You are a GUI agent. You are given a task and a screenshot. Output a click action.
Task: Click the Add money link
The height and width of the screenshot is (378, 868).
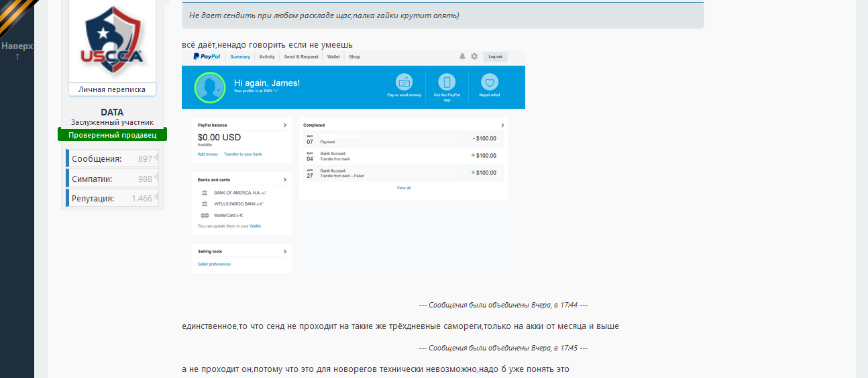(x=208, y=154)
